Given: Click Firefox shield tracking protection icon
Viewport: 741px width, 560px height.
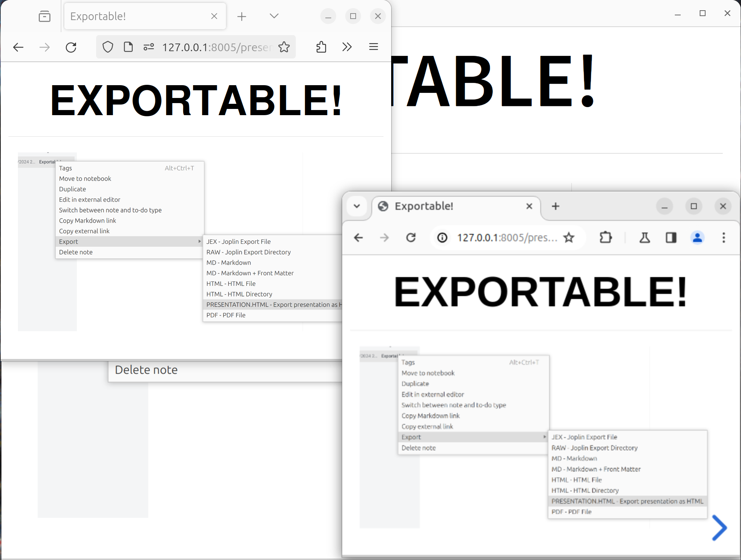Looking at the screenshot, I should 108,47.
